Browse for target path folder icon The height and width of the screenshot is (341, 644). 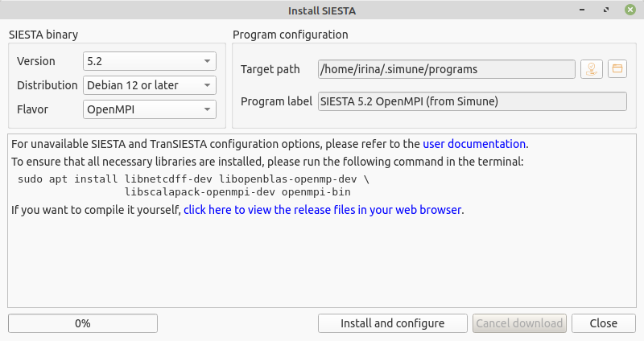[x=617, y=69]
